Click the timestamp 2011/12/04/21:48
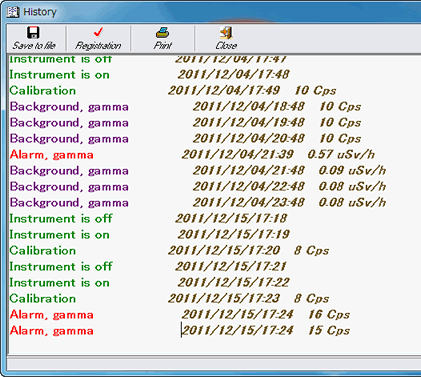This screenshot has width=421, height=377. [x=248, y=170]
